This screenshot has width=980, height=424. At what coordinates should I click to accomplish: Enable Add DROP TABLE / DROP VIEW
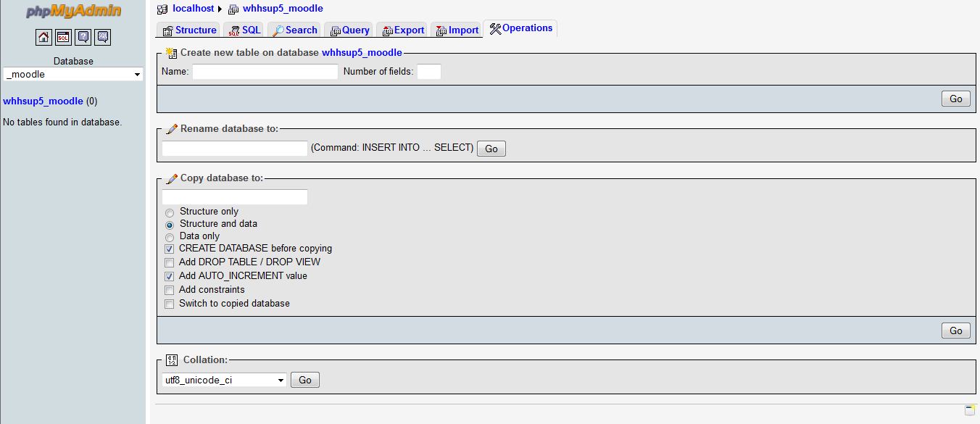pyautogui.click(x=170, y=262)
